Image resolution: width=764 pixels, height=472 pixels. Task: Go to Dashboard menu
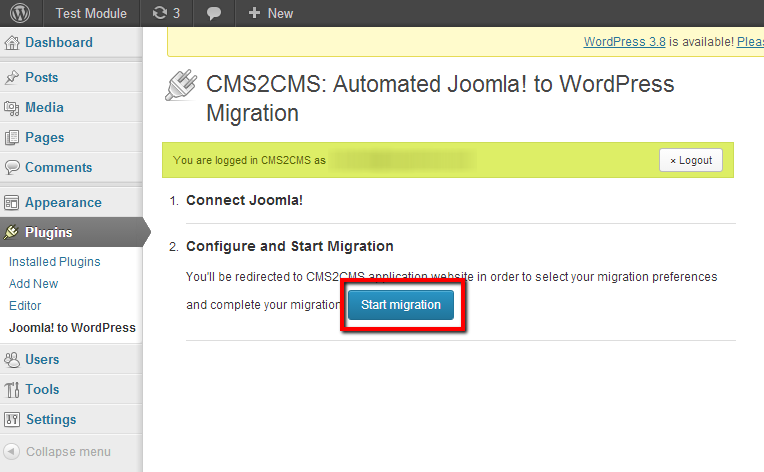pos(59,42)
